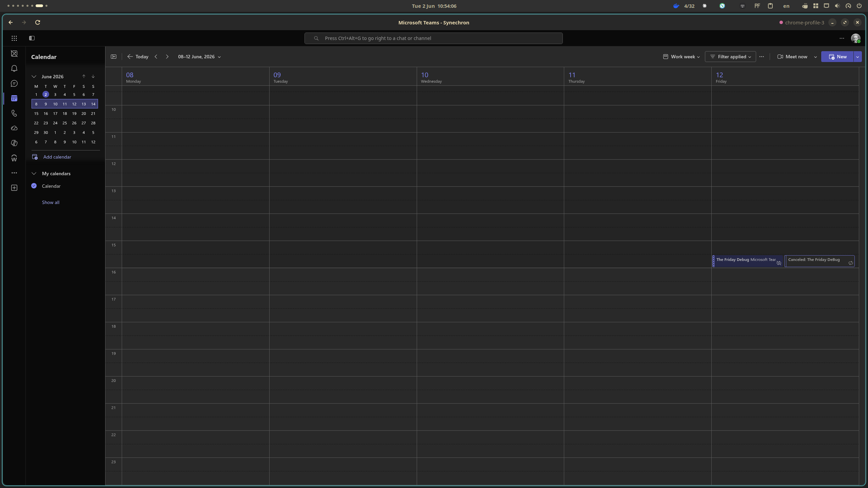Open Settings and more ellipsis in header

pos(842,38)
